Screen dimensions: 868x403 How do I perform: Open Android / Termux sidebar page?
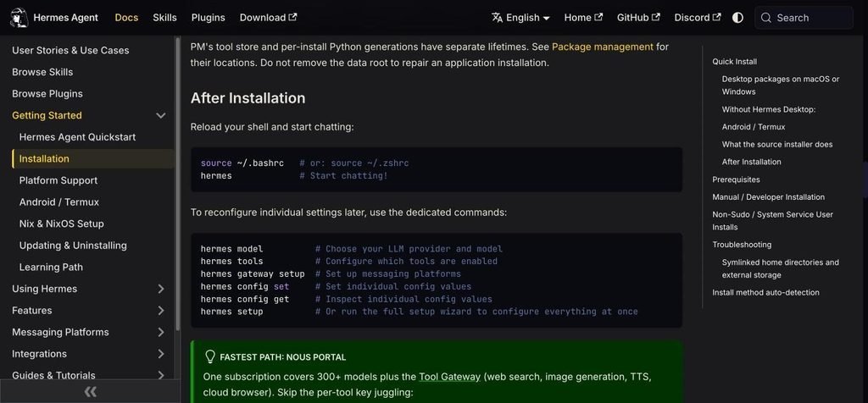coord(59,202)
